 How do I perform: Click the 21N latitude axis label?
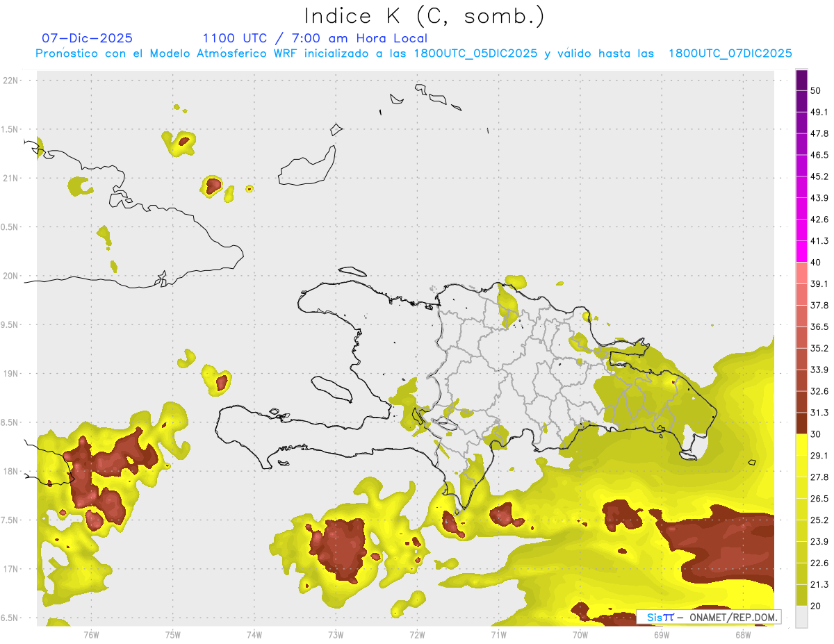[x=11, y=179]
